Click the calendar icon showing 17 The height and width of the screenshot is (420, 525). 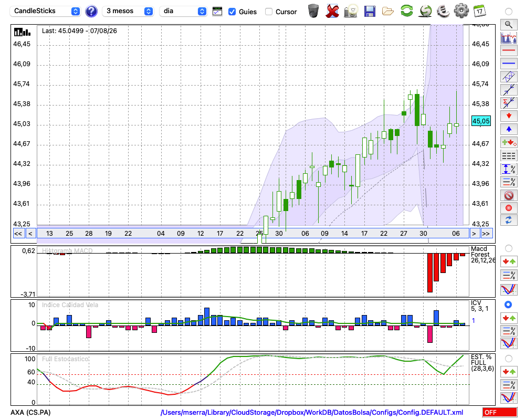coord(479,11)
